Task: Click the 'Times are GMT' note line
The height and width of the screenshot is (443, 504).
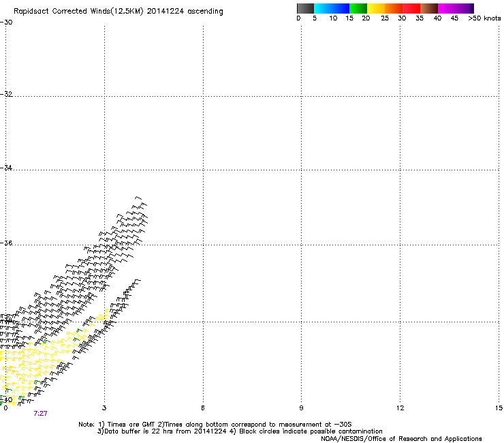Action: point(215,425)
